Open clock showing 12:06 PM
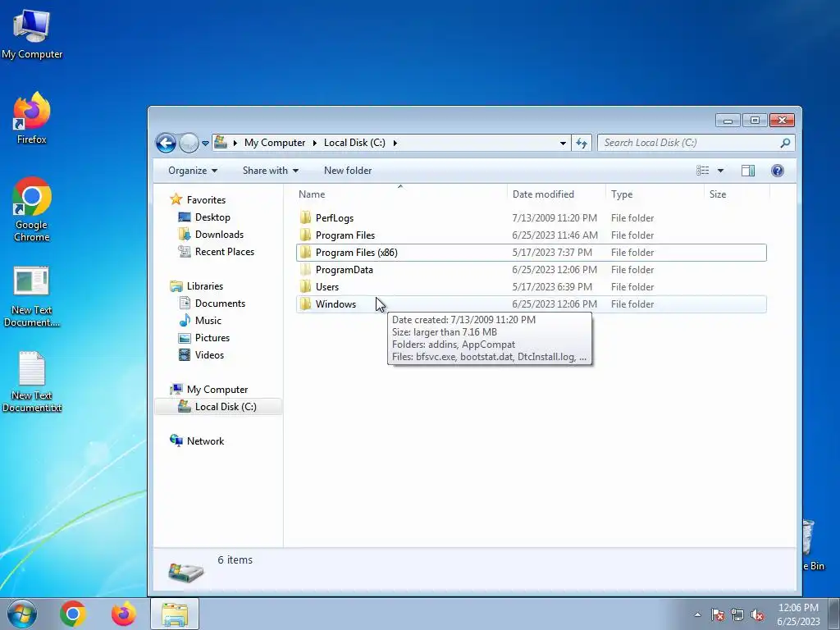This screenshot has width=840, height=630. pyautogui.click(x=798, y=614)
